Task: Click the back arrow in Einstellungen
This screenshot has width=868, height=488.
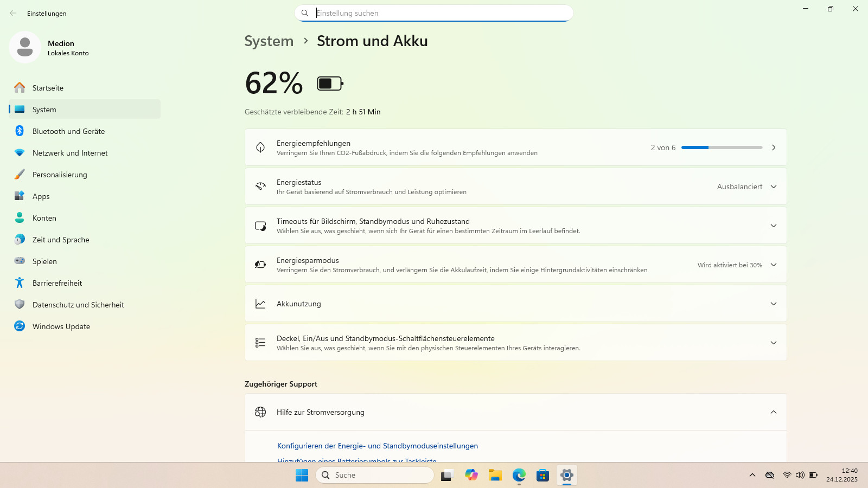Action: tap(13, 13)
